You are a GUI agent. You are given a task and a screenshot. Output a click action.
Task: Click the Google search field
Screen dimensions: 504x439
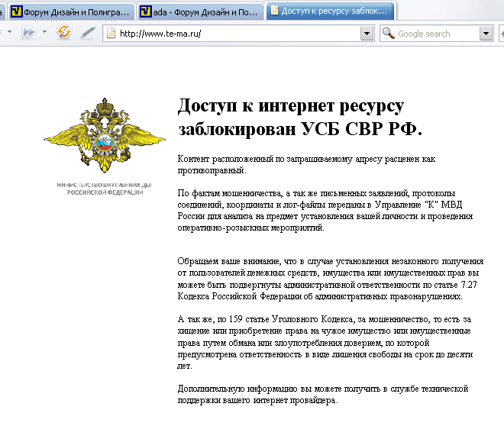tap(437, 34)
